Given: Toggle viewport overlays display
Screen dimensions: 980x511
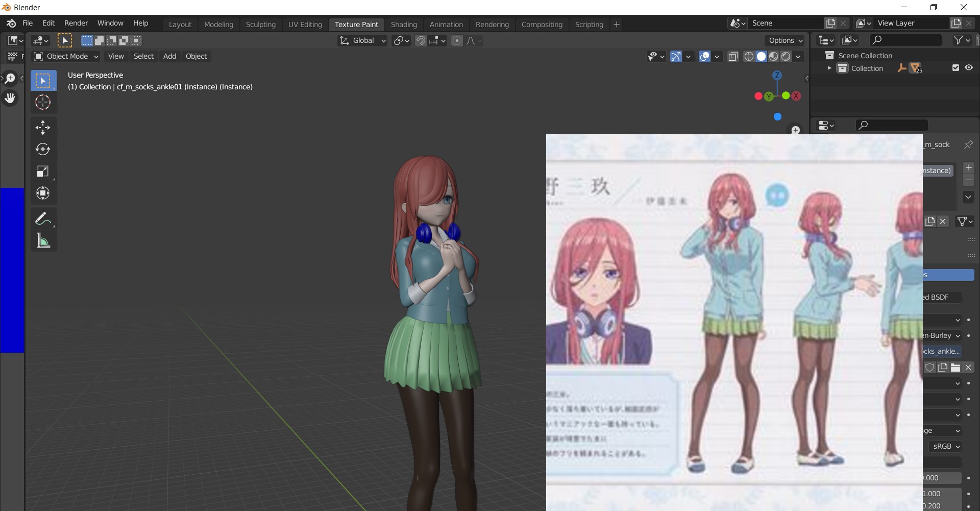Looking at the screenshot, I should [704, 57].
